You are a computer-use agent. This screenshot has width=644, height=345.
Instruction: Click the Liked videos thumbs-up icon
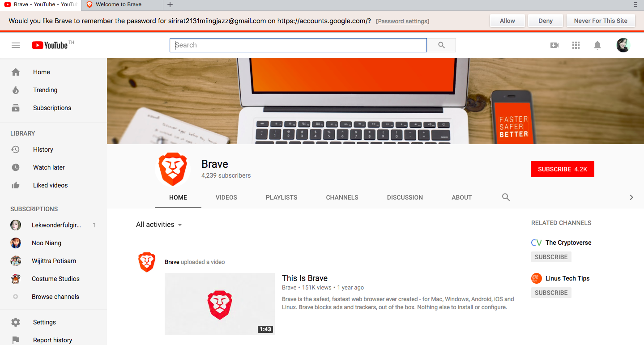point(16,185)
